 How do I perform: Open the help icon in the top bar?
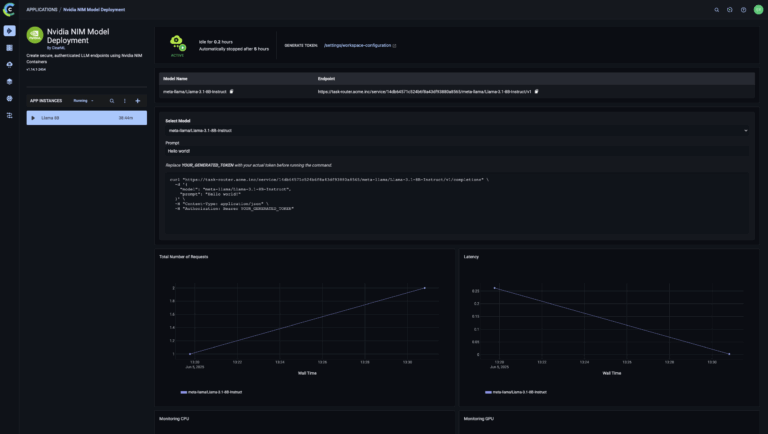(x=744, y=9)
